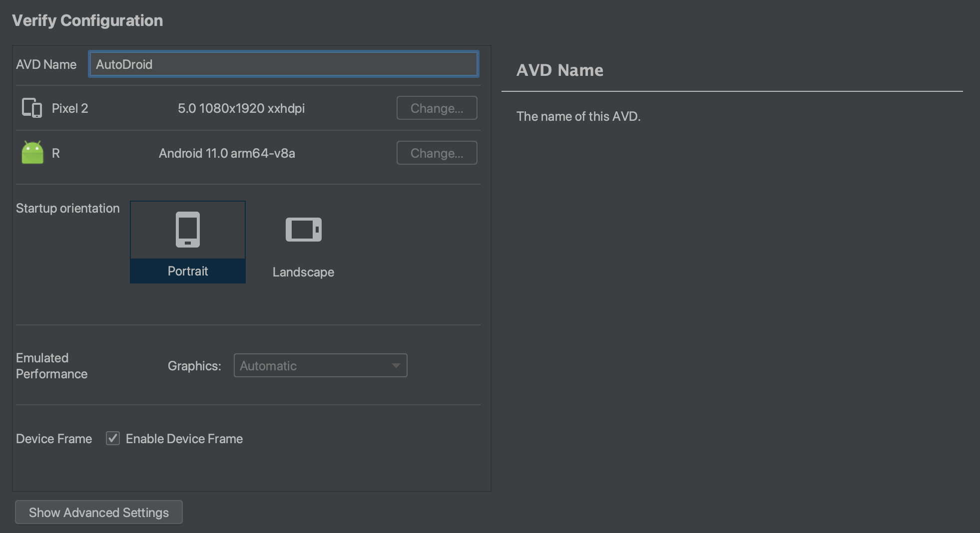The height and width of the screenshot is (533, 980).
Task: Choose the Landscape orientation label
Action: coord(303,272)
